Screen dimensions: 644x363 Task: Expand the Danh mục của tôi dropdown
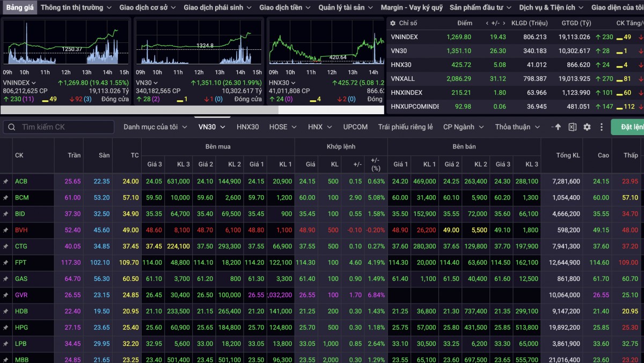155,127
